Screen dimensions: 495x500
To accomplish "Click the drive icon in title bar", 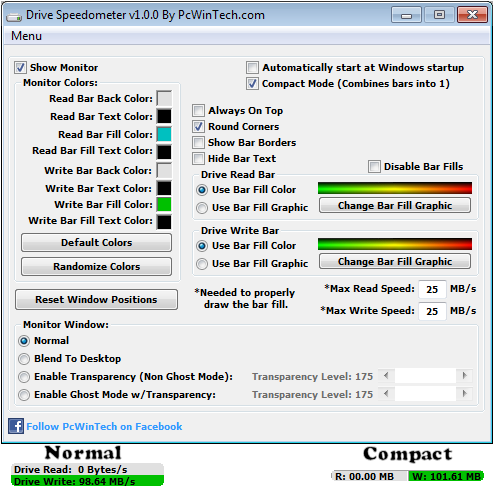I will click(x=14, y=16).
